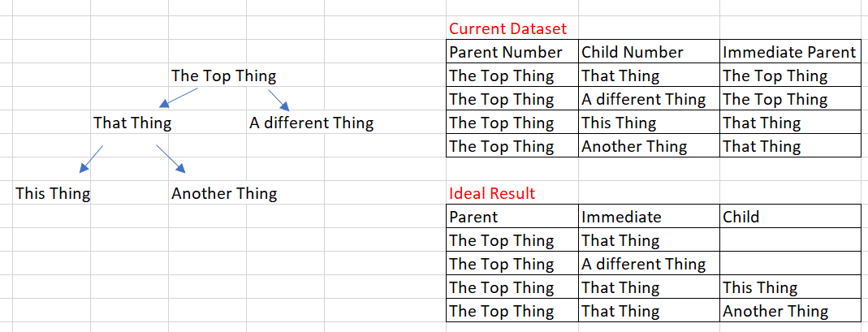Select Another Thing in Ideal Result Child column

[x=775, y=312]
